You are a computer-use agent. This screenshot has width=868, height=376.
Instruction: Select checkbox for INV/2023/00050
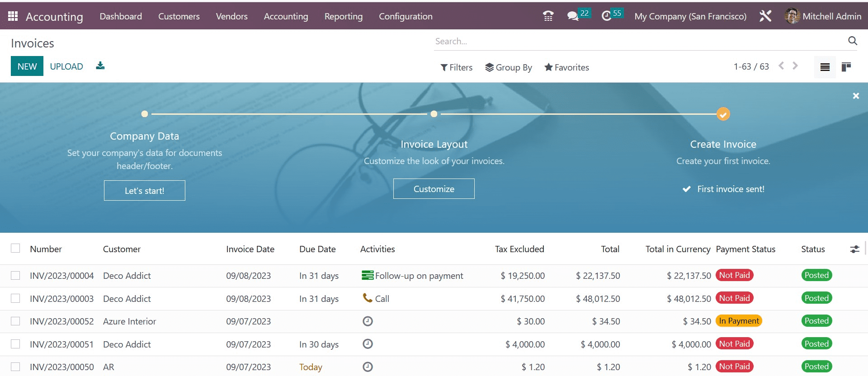coord(15,367)
